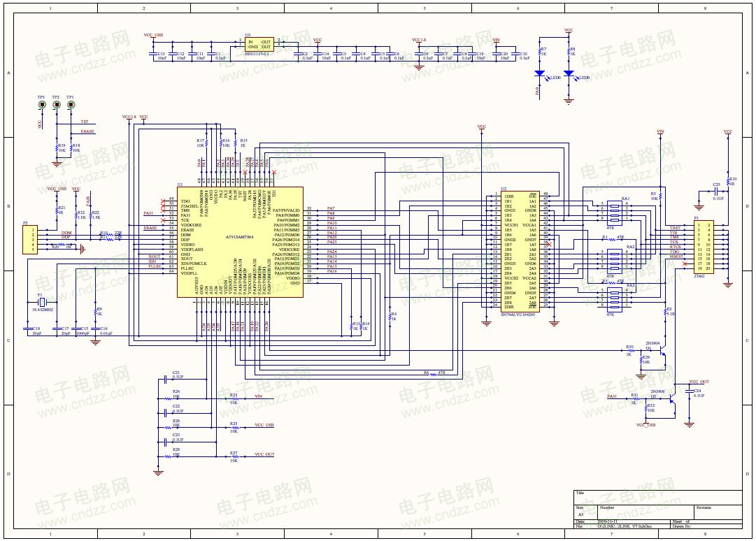Screen dimensions: 756x541
Task: Select resistor R21 under VCC_USB
Action: pos(57,210)
